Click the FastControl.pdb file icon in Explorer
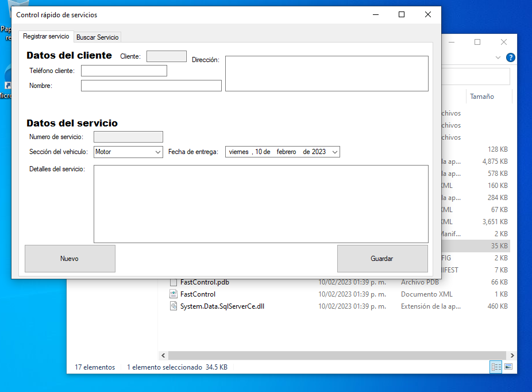Image resolution: width=532 pixels, height=392 pixels. [174, 282]
